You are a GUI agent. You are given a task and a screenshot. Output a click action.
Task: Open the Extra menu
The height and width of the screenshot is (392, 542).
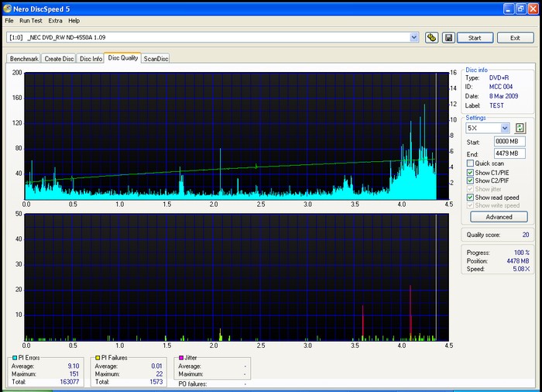pos(55,21)
